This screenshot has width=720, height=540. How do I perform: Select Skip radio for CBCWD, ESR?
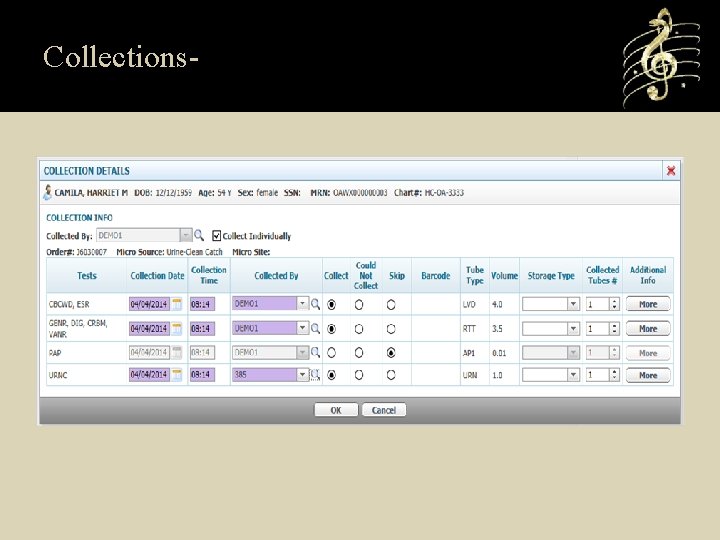(391, 304)
